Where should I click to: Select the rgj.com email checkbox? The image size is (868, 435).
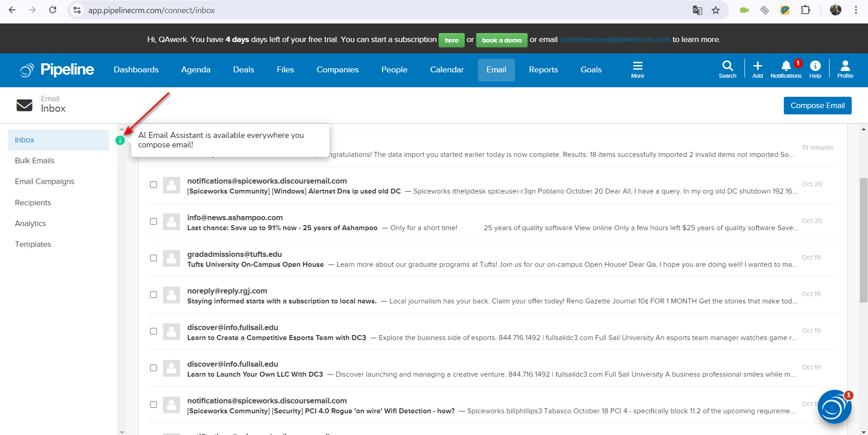pyautogui.click(x=153, y=295)
